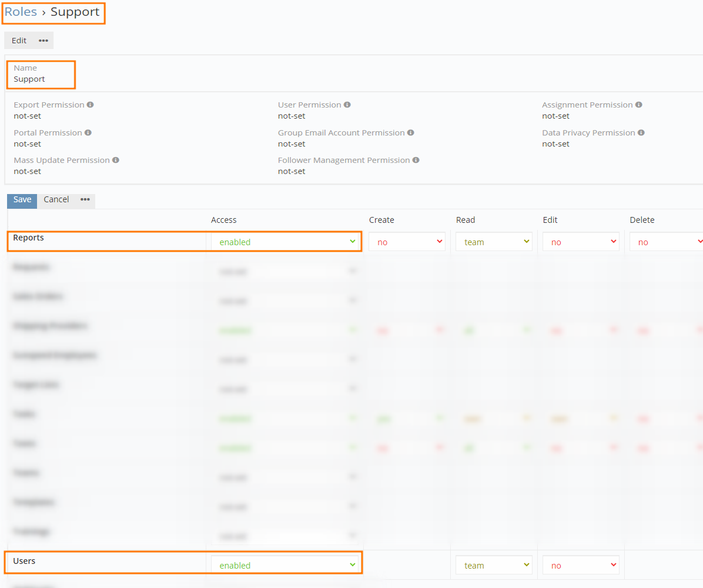Change the Users Edit permission dropdown
This screenshot has height=588, width=703.
coord(581,566)
